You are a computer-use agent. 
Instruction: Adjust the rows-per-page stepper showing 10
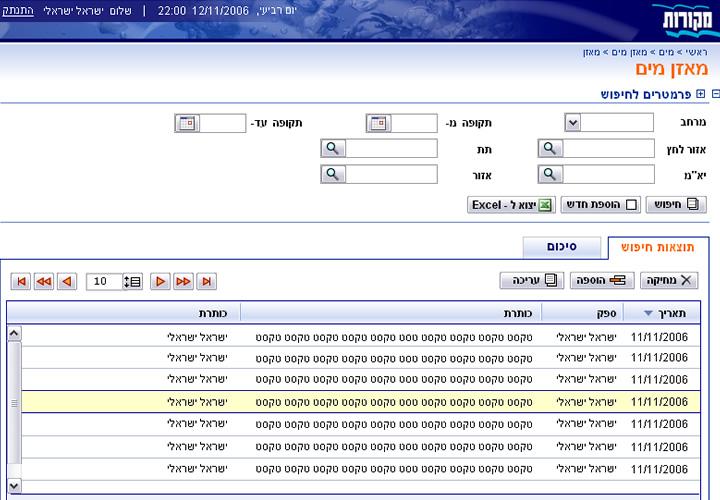[132, 282]
